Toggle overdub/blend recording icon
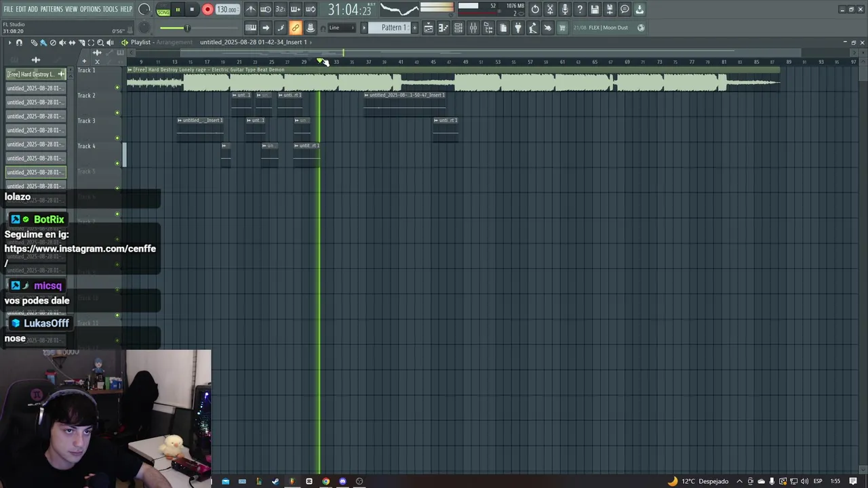 296,9
